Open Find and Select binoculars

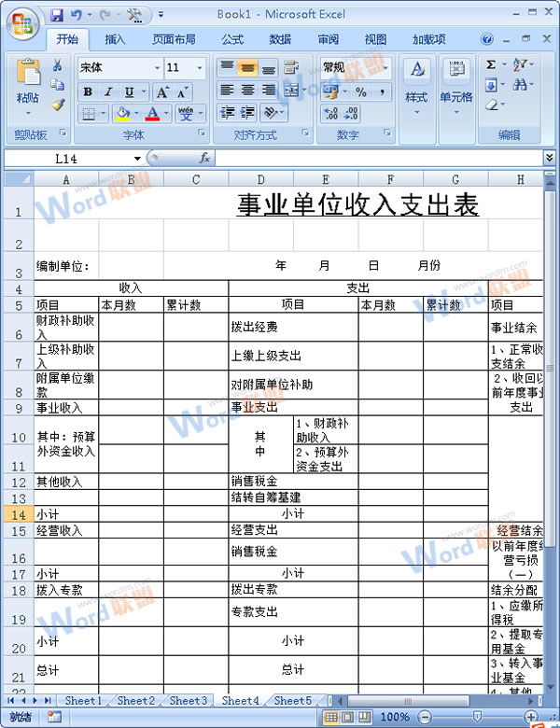[519, 85]
